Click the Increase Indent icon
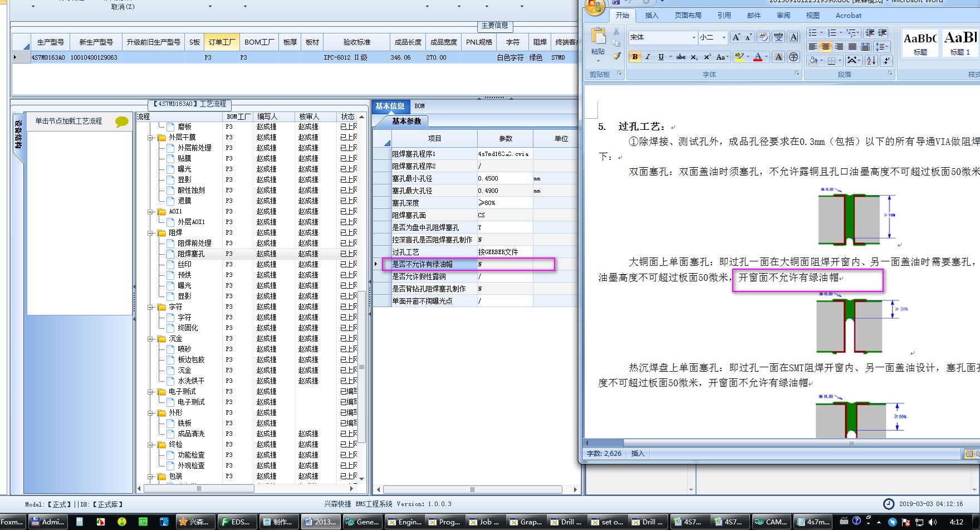Image resolution: width=980 pixels, height=530 pixels. [x=883, y=33]
